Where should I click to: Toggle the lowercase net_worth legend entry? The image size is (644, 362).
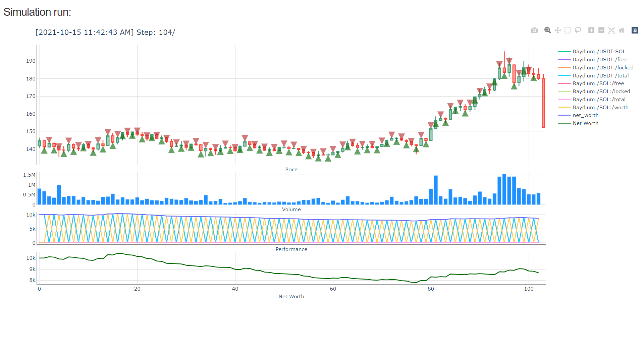point(585,115)
